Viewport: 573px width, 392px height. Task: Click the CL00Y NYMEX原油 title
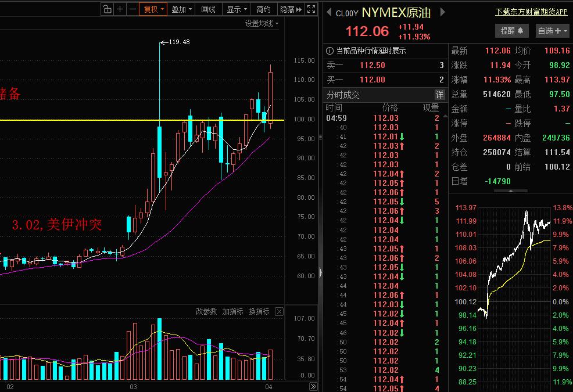point(383,13)
